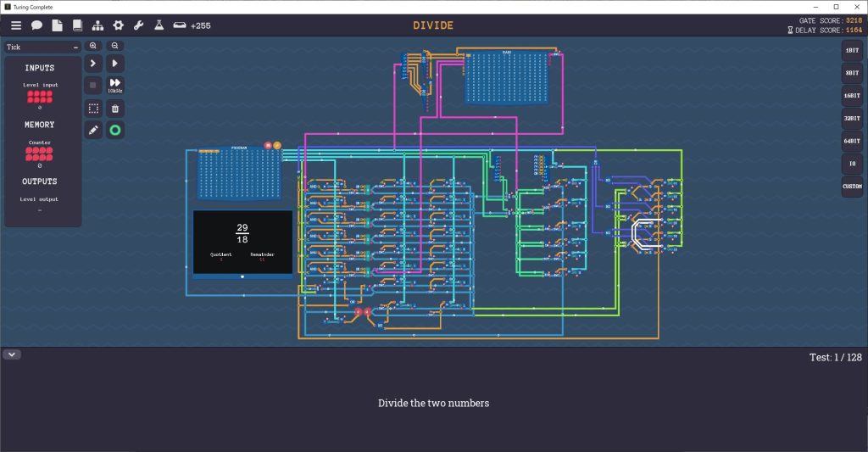Expand the 8BIT component category
The width and height of the screenshot is (868, 452).
click(851, 73)
